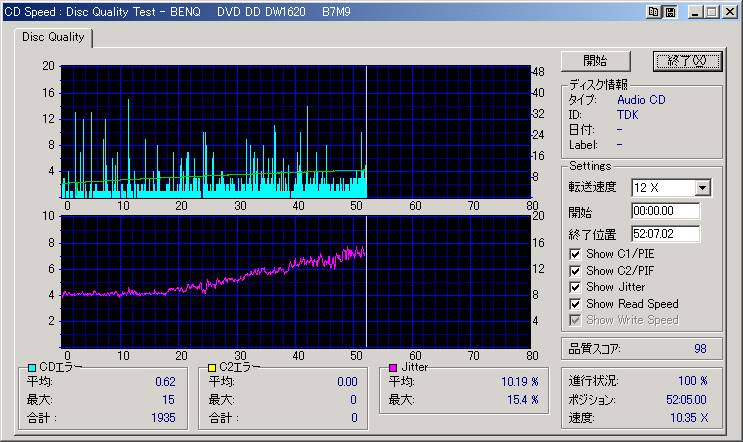Click the cyan CD error legend square
This screenshot has height=442, width=743.
[x=32, y=367]
